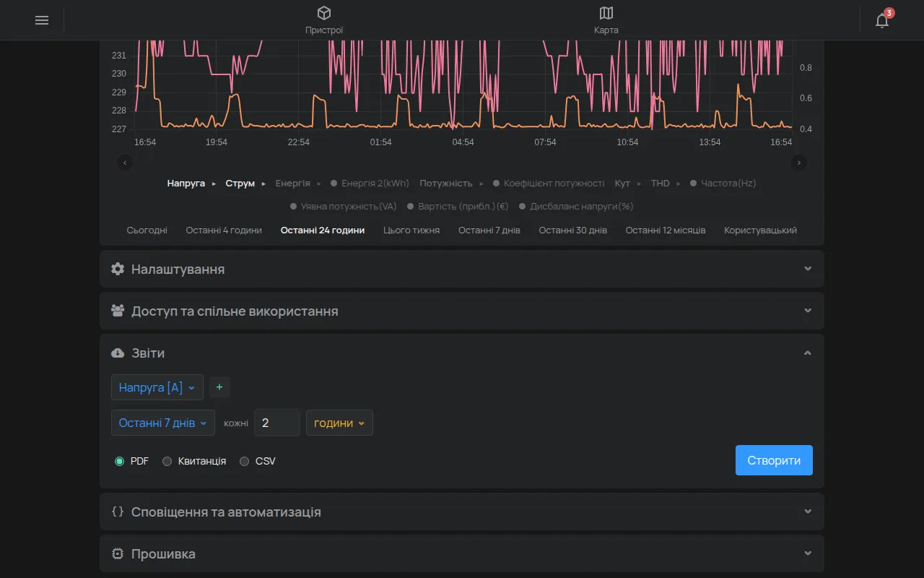Expand the Доступ та спільне використання section
This screenshot has width=924, height=578.
pyautogui.click(x=462, y=311)
